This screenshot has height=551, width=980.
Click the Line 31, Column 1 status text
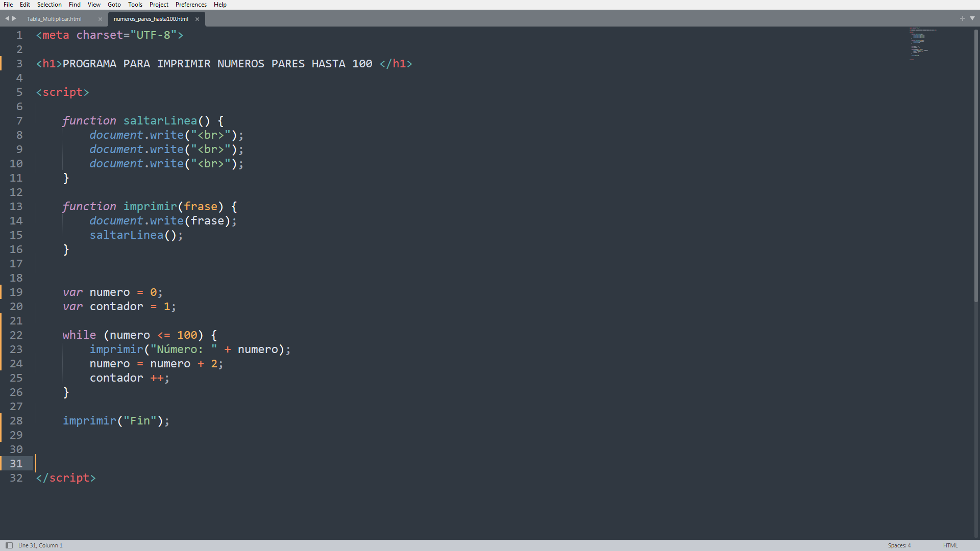[x=40, y=545]
